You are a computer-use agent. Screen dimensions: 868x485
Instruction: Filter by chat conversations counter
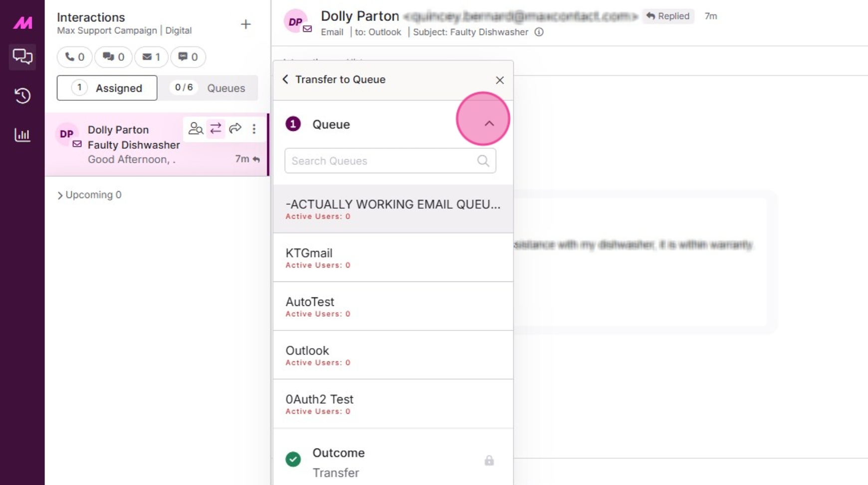113,57
